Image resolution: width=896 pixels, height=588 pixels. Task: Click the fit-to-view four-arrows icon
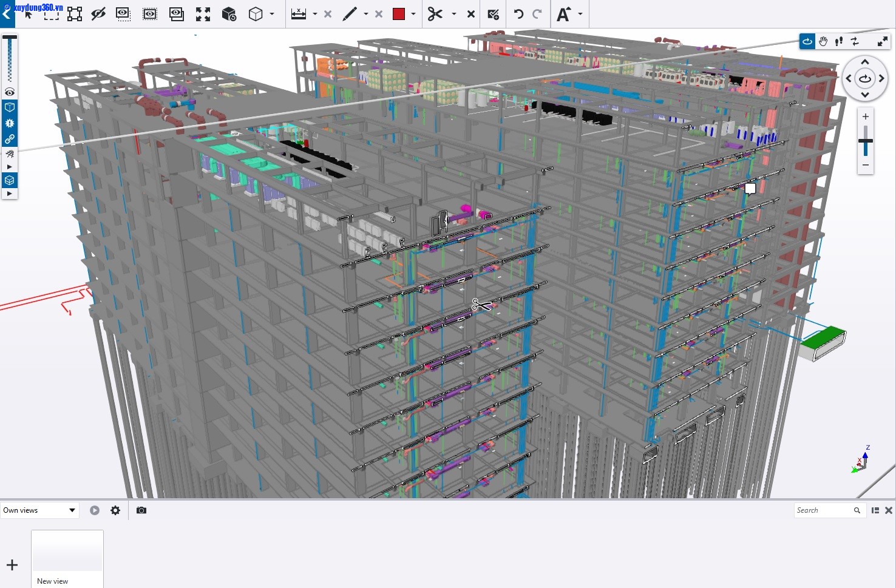point(203,14)
